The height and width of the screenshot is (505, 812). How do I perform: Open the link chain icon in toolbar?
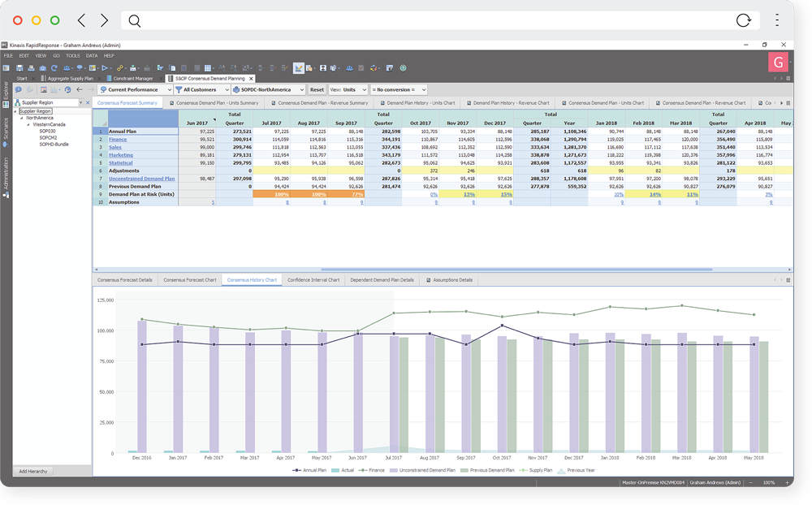pyautogui.click(x=119, y=68)
